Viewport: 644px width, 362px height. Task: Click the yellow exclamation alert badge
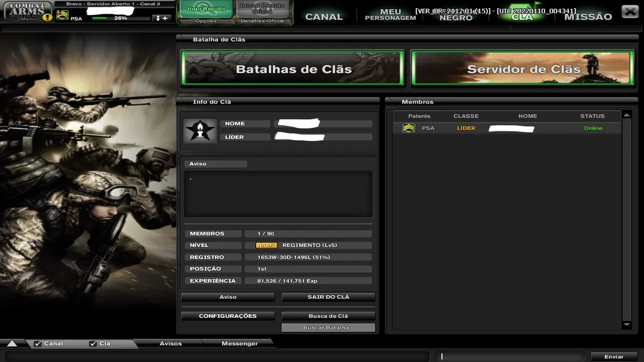[47, 17]
